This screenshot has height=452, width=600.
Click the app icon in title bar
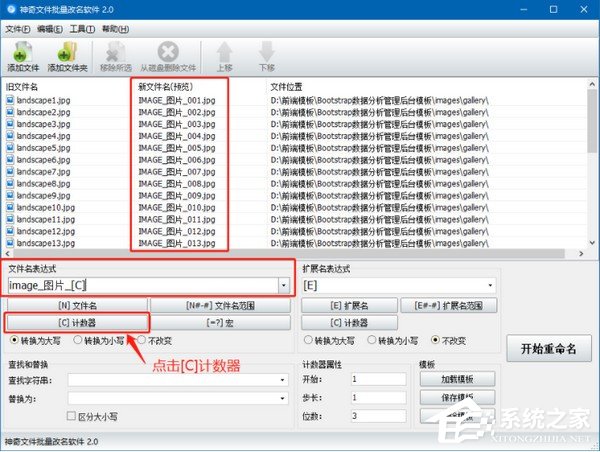pyautogui.click(x=11, y=9)
